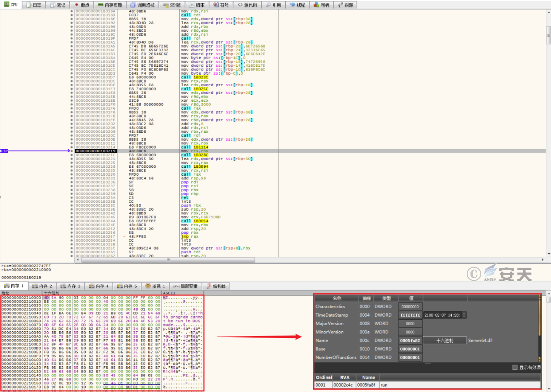Click the 符号 symbols icon

click(216, 5)
